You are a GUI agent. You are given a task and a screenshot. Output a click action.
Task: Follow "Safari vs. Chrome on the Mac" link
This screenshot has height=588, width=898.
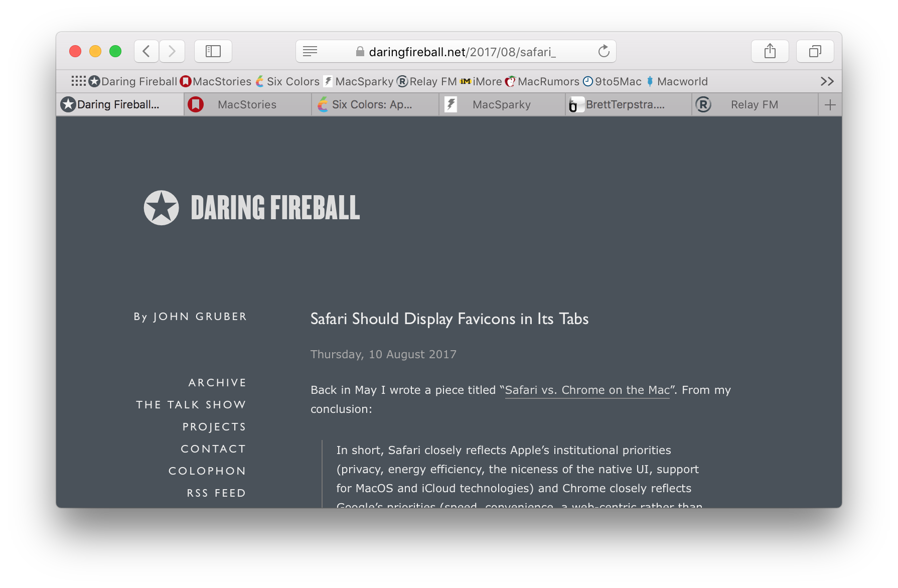tap(587, 390)
